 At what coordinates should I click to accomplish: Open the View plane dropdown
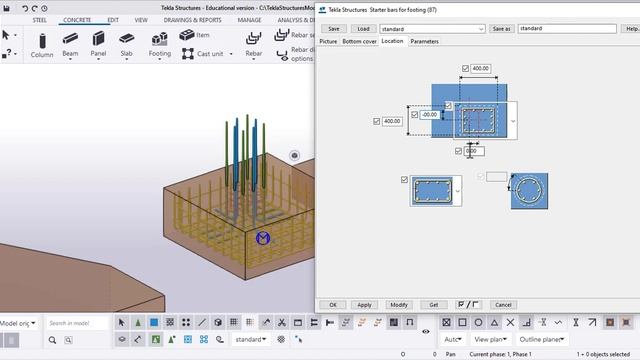[x=491, y=340]
